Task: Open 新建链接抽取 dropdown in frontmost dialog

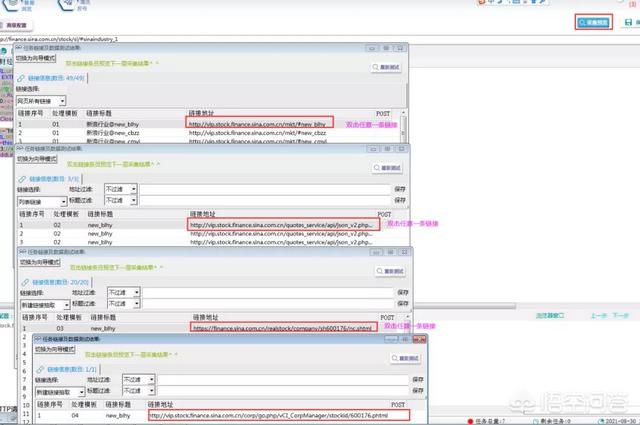Action: pos(82,392)
